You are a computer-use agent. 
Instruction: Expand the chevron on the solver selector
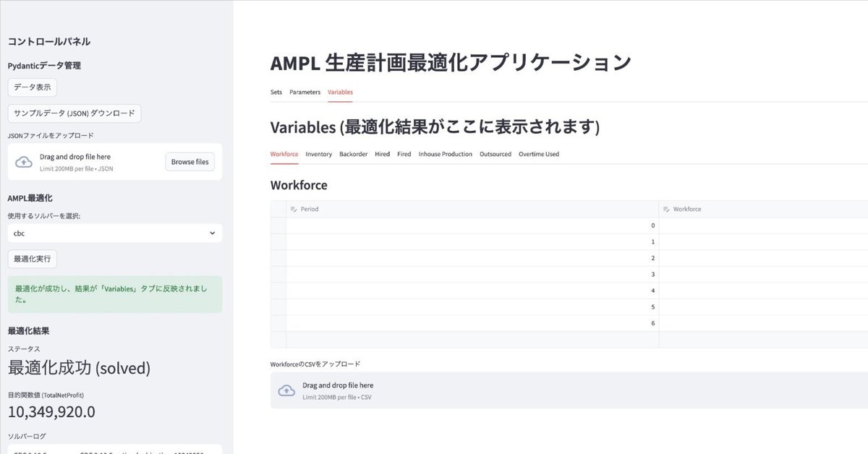point(211,233)
